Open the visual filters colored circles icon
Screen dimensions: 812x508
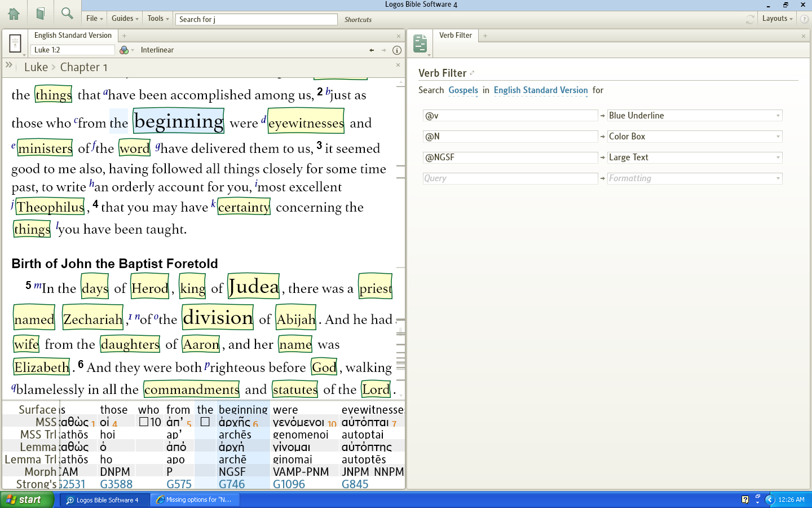click(x=124, y=50)
